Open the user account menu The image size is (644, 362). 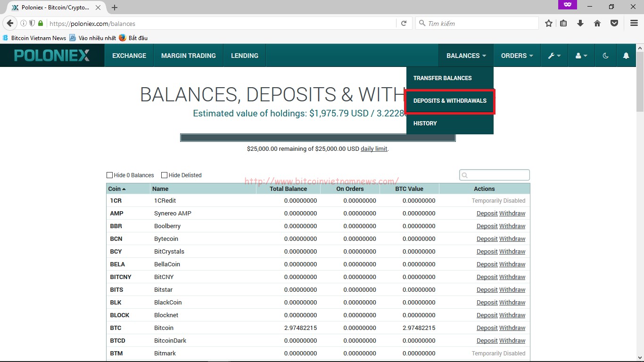[x=581, y=56]
